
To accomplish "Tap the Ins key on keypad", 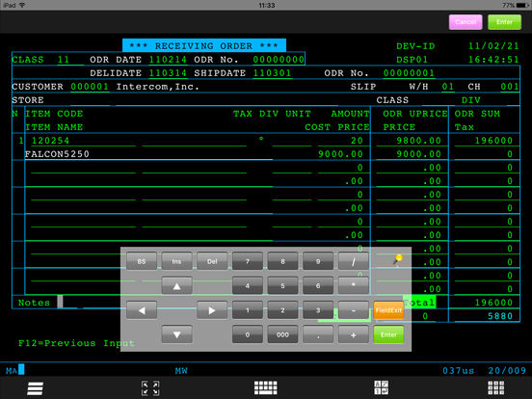I will coord(176,261).
